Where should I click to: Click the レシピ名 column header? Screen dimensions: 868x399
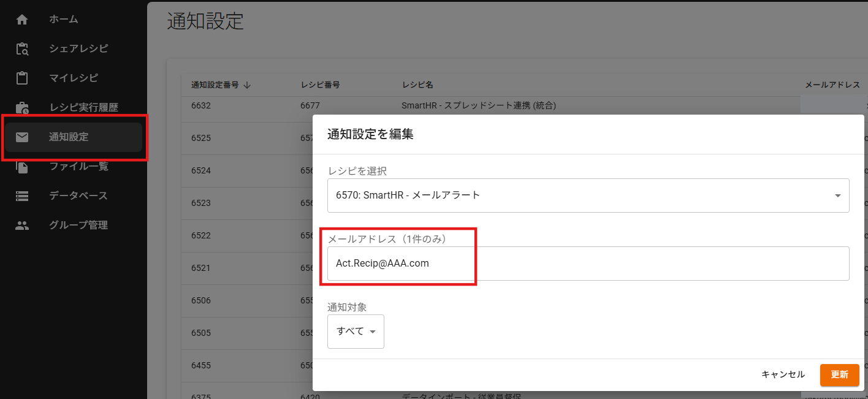(x=417, y=85)
